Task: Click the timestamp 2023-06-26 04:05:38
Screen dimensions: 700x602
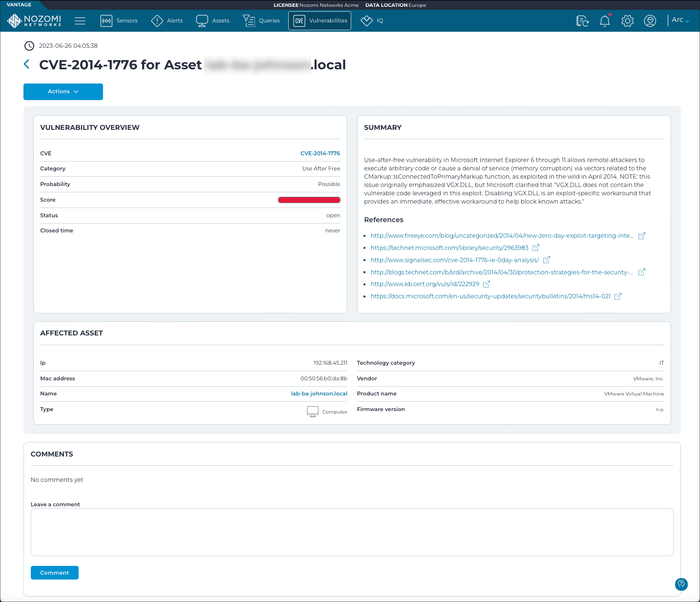Action: [x=68, y=46]
